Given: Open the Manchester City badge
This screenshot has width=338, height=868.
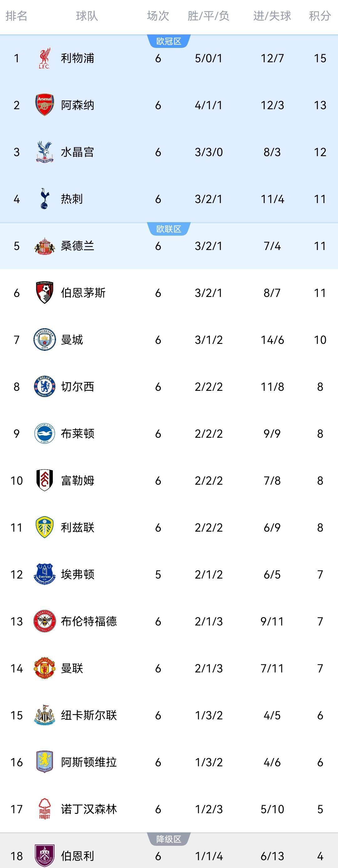Looking at the screenshot, I should (x=44, y=340).
